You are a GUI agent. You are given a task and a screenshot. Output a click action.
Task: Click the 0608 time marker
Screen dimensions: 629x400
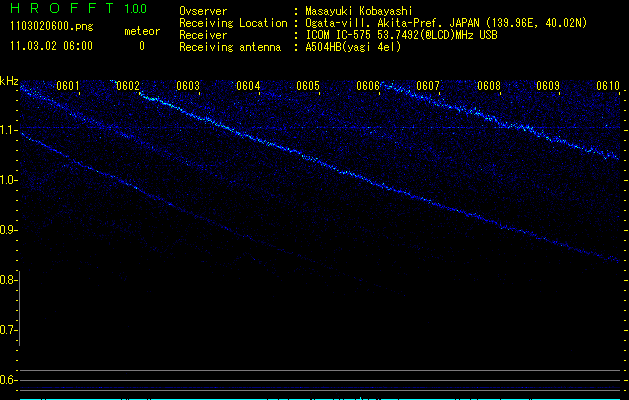tap(489, 86)
